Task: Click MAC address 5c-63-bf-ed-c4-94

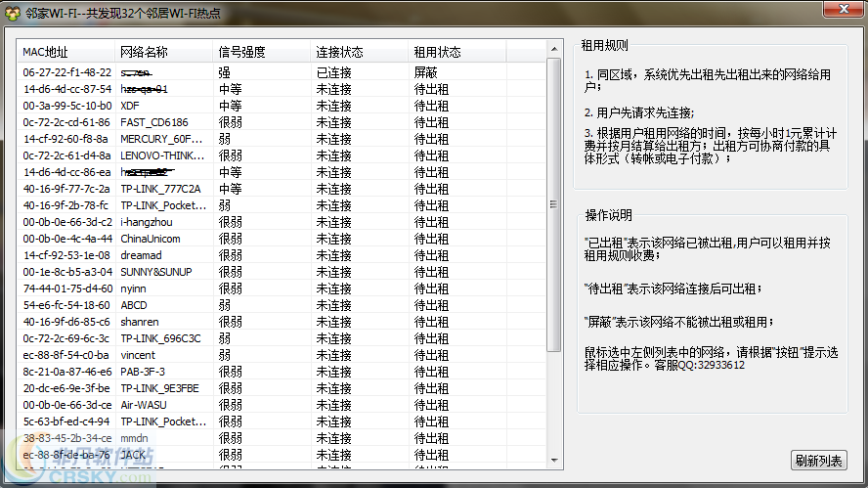Action: pos(66,421)
